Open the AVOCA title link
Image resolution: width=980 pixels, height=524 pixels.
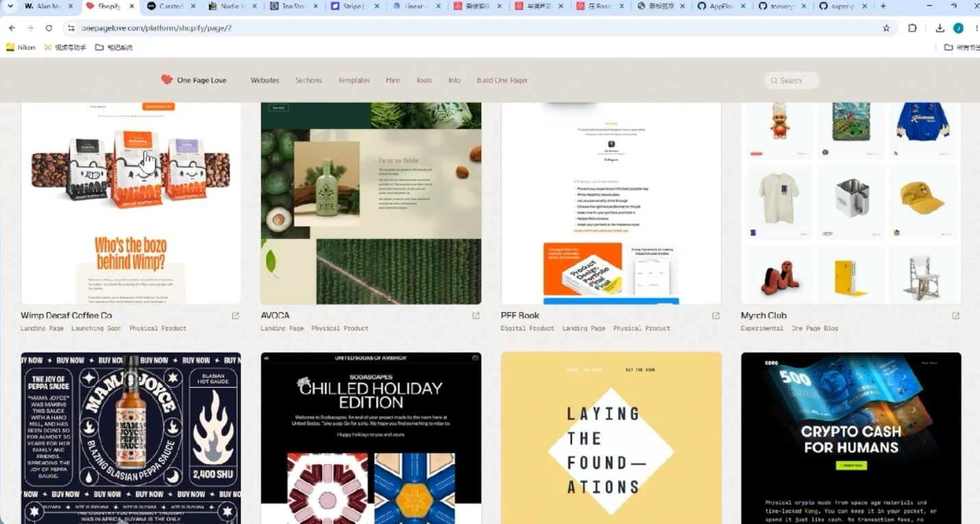pyautogui.click(x=275, y=316)
